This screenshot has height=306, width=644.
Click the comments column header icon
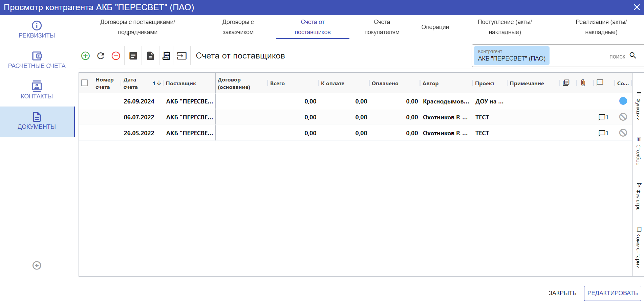[600, 83]
